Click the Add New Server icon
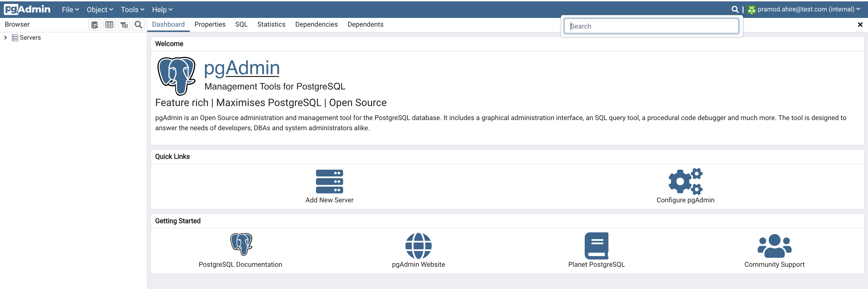This screenshot has width=868, height=289. pyautogui.click(x=329, y=181)
